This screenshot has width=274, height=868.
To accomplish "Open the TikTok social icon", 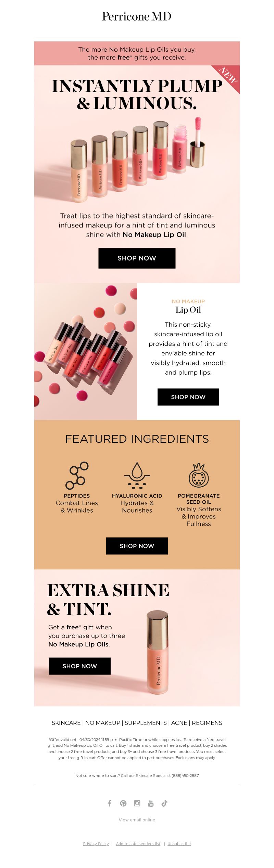I will point(164,803).
